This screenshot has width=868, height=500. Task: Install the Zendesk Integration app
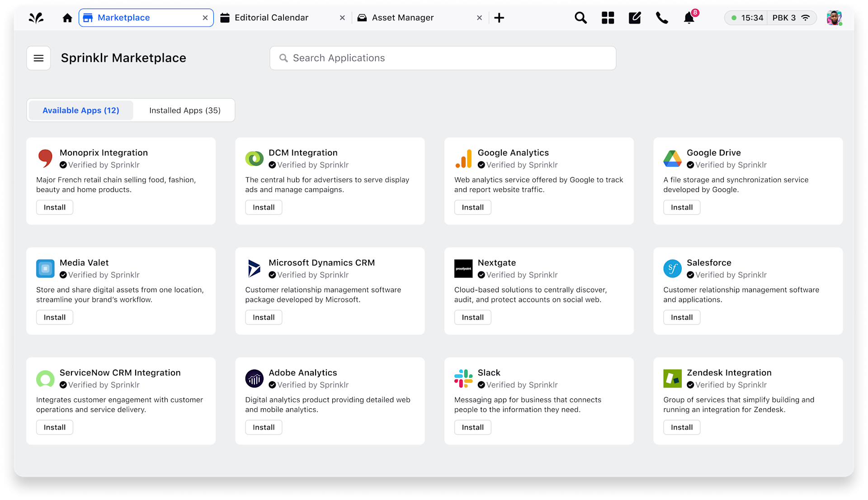(x=681, y=427)
